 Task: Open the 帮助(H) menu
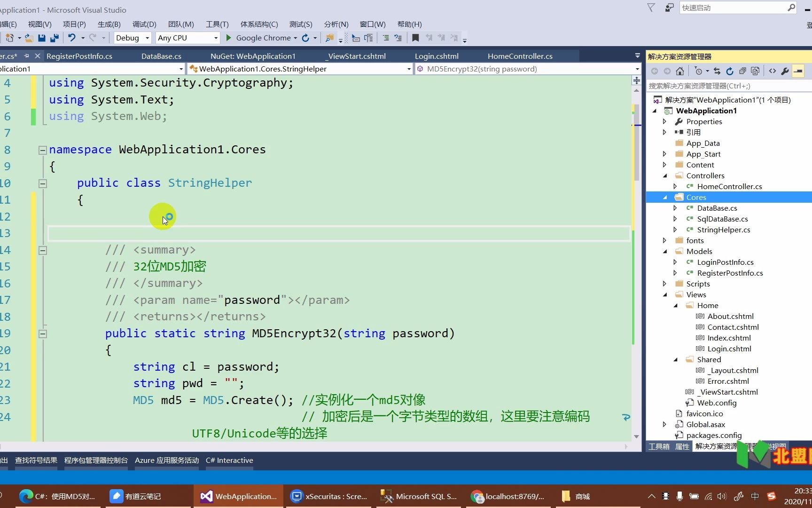tap(409, 24)
